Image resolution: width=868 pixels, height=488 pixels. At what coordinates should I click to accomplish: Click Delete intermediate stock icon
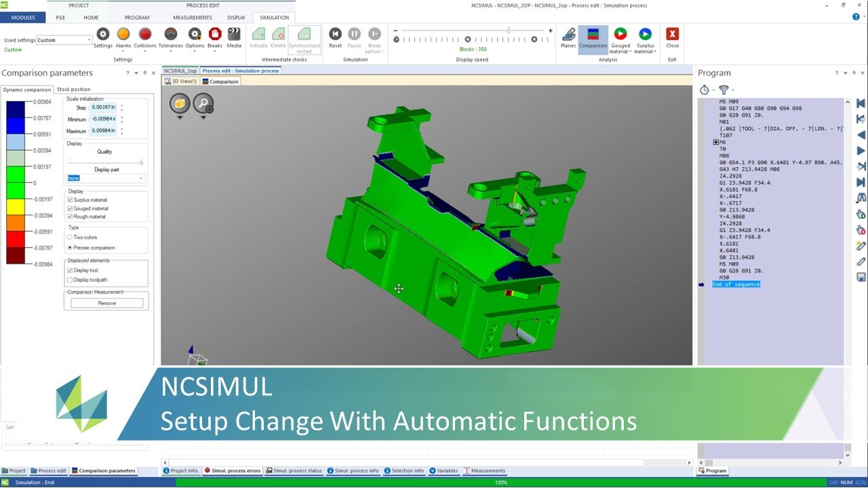(278, 34)
